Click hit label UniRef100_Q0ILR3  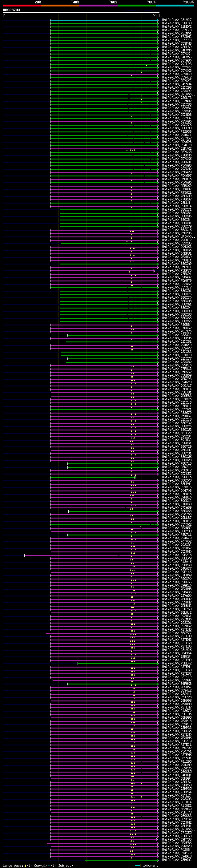[x=177, y=64]
